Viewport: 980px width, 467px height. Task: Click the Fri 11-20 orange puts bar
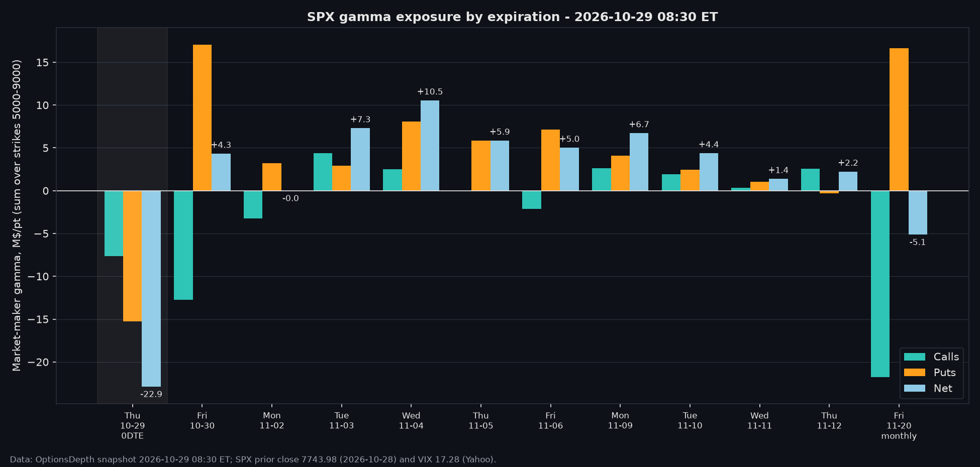click(x=899, y=120)
